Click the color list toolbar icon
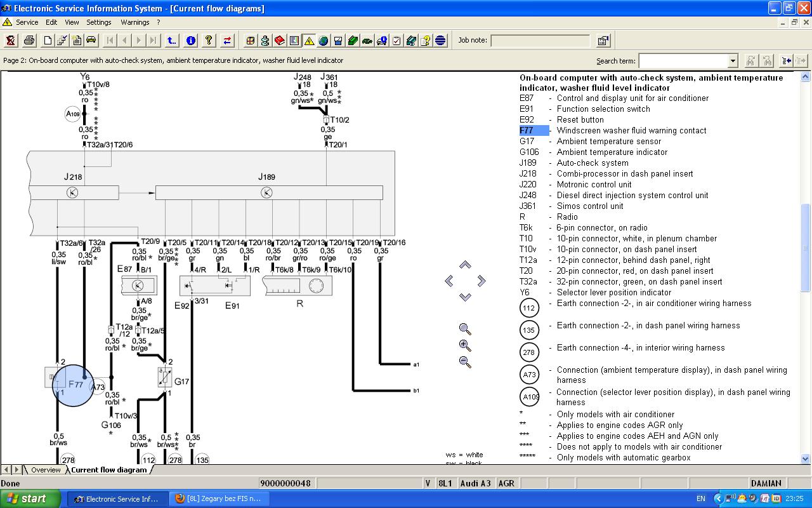Screen dimensions: 812x508 pos(294,41)
